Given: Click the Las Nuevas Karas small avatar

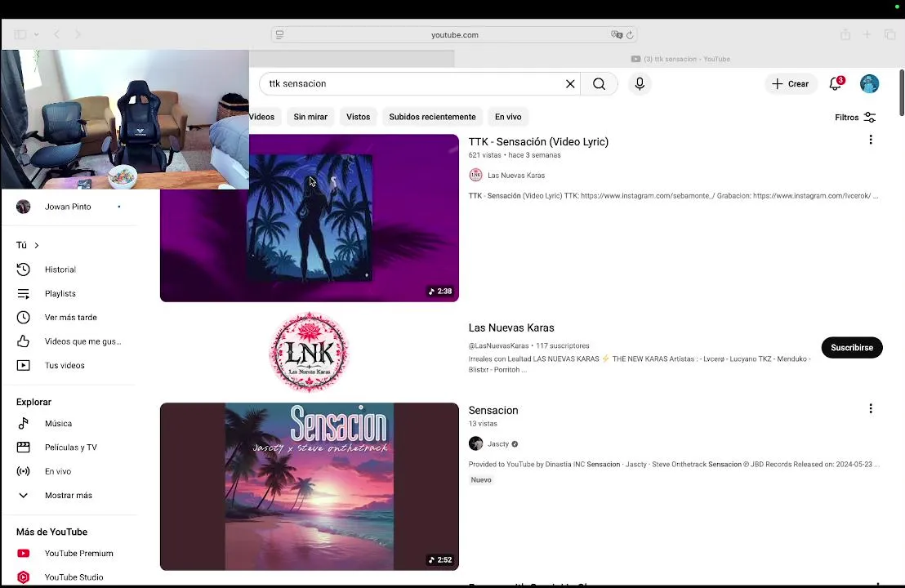Looking at the screenshot, I should 475,175.
